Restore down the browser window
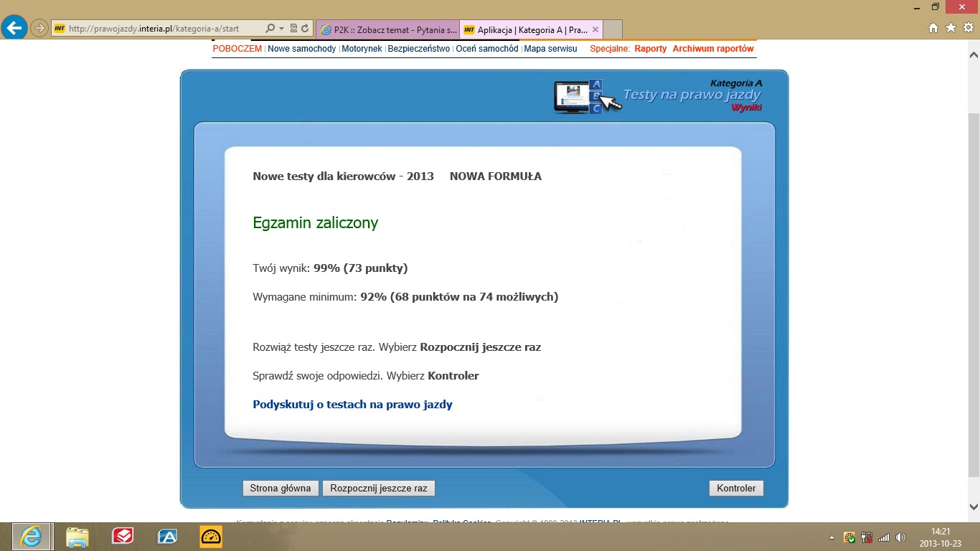The image size is (980, 551). tap(935, 6)
